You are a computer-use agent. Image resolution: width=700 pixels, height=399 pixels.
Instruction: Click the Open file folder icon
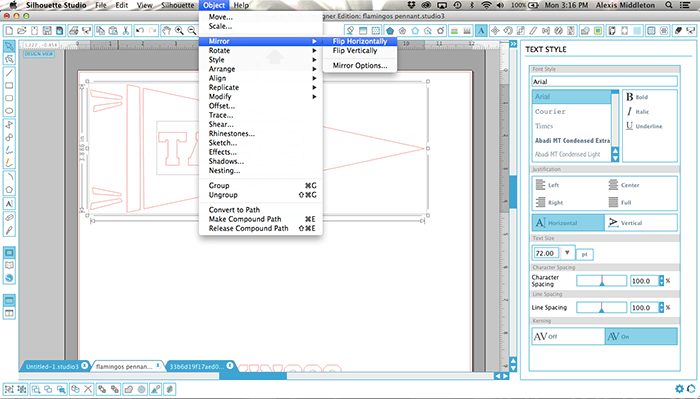point(21,31)
